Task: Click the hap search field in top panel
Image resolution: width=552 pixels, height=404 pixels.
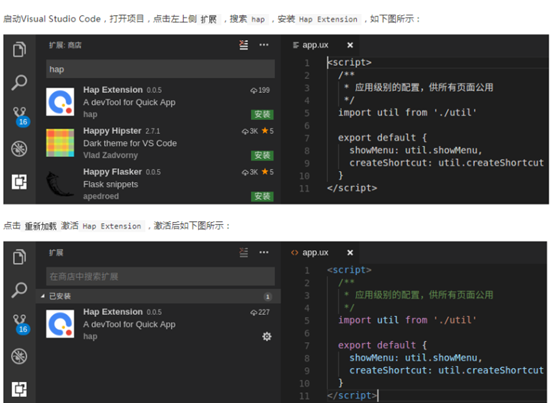Action: (161, 69)
